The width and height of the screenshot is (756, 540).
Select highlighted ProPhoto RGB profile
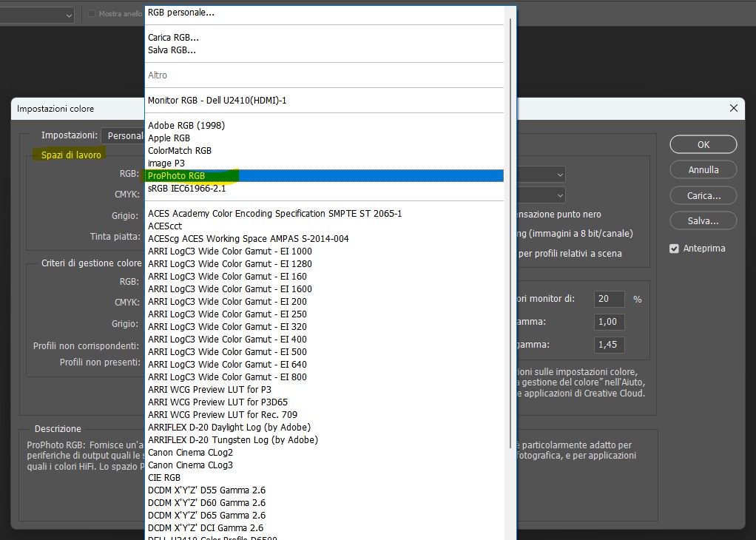324,175
